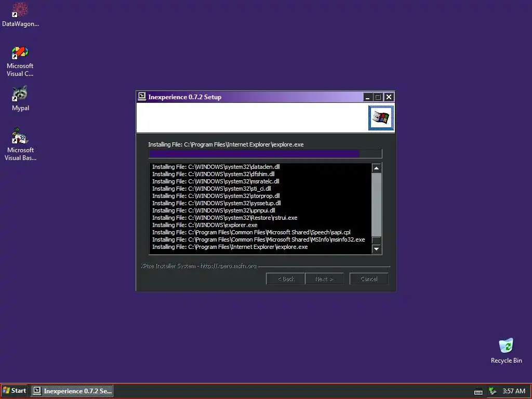The width and height of the screenshot is (532, 399).
Task: Select the log line for sti_ci.dll
Action: (x=211, y=189)
